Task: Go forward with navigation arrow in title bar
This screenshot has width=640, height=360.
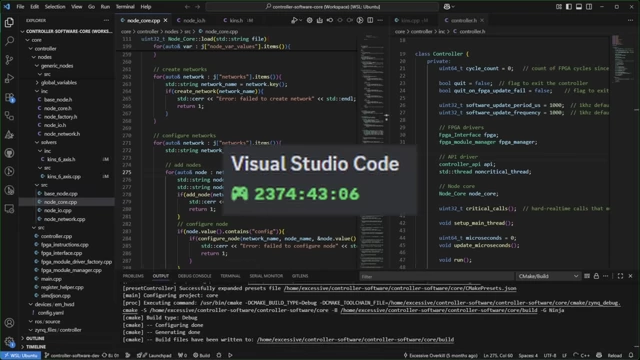Action: tap(198, 7)
